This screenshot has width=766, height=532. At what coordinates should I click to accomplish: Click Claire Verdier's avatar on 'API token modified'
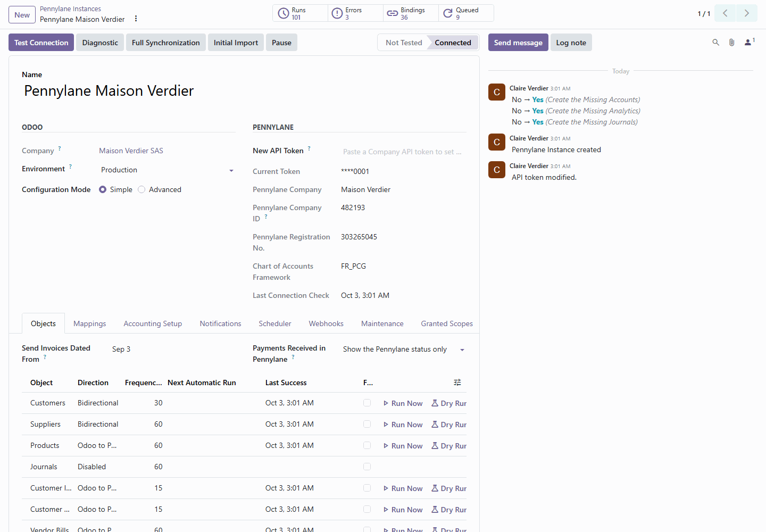[x=497, y=170]
